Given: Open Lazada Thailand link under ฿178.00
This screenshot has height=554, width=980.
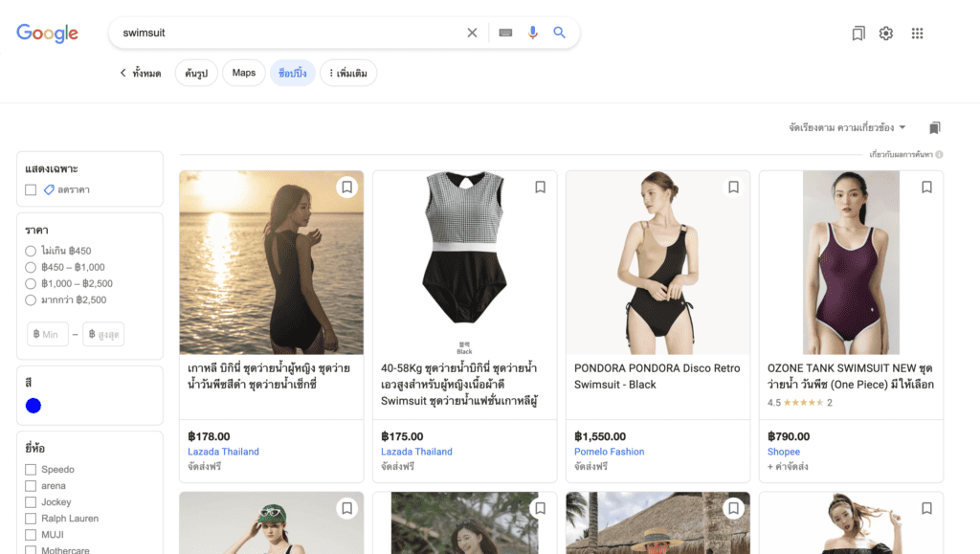Looking at the screenshot, I should [x=223, y=452].
